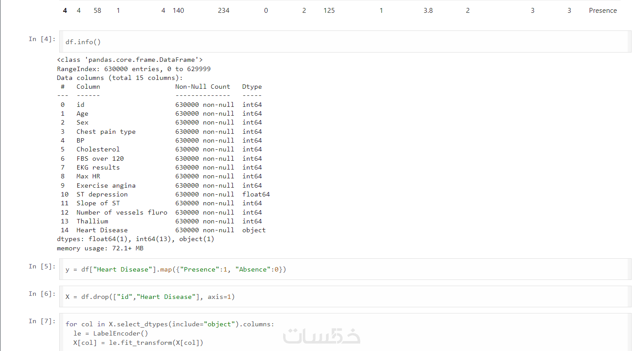Click the "RangeIndex: 630000 entries" output line

[x=134, y=69]
